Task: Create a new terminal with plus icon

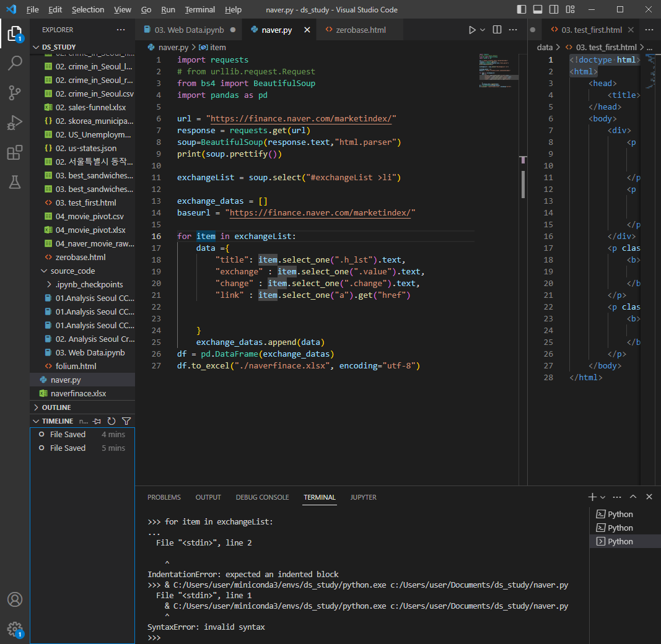Action: (x=592, y=497)
